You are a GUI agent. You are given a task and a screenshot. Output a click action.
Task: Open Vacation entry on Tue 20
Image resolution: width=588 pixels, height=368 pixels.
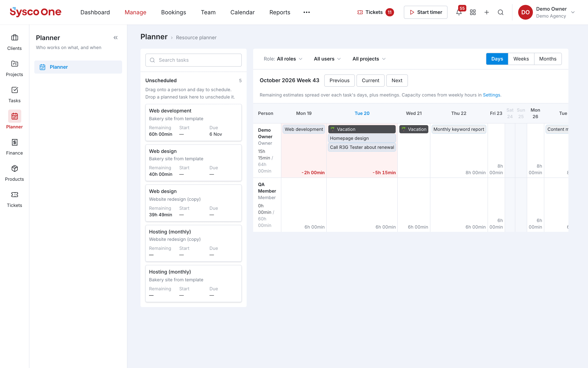point(362,129)
